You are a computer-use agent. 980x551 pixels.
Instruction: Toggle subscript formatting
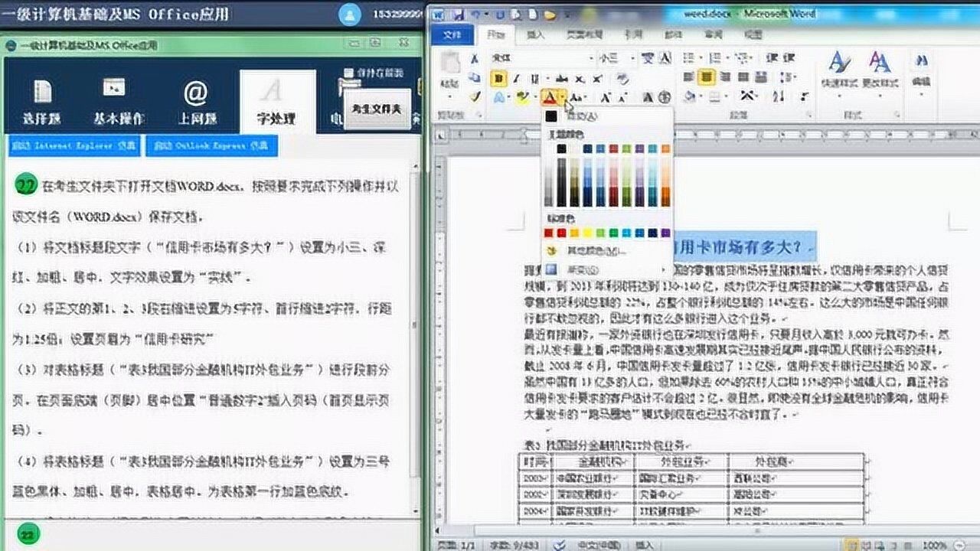click(x=580, y=78)
